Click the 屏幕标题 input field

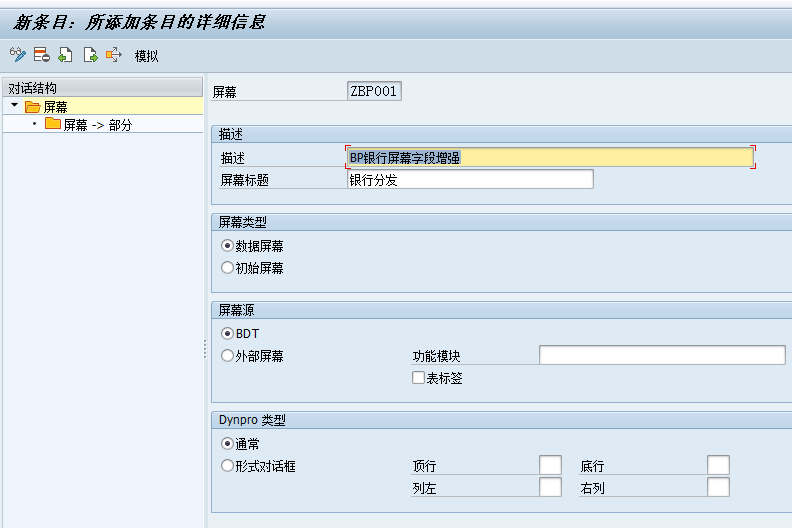coord(470,180)
